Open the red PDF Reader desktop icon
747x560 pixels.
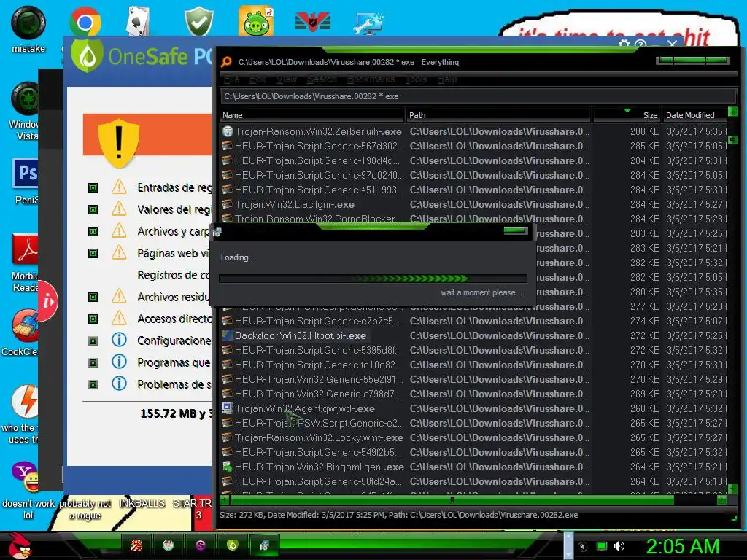26,249
